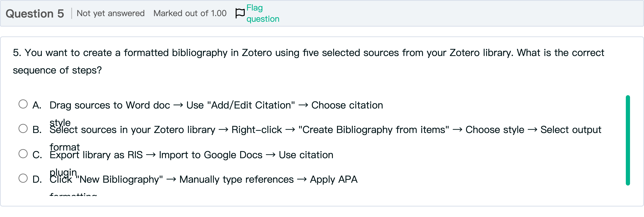Click the 'C.' option letter label
This screenshot has height=217, width=644.
click(37, 155)
